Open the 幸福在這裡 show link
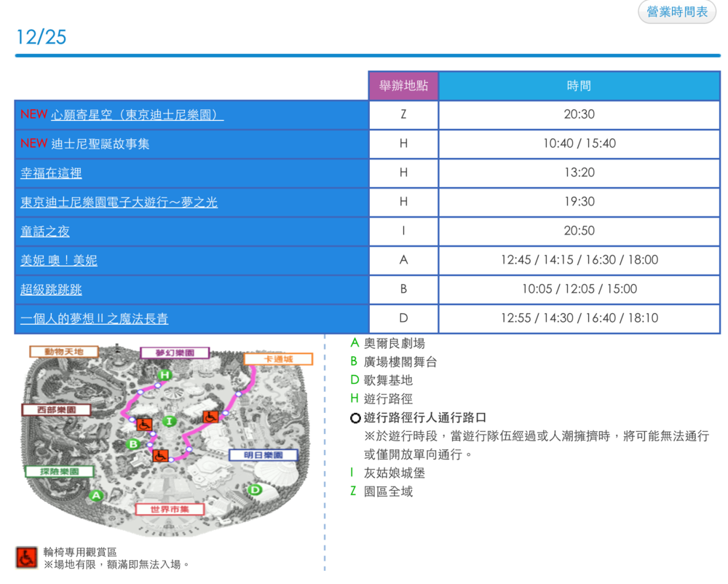 [x=51, y=173]
